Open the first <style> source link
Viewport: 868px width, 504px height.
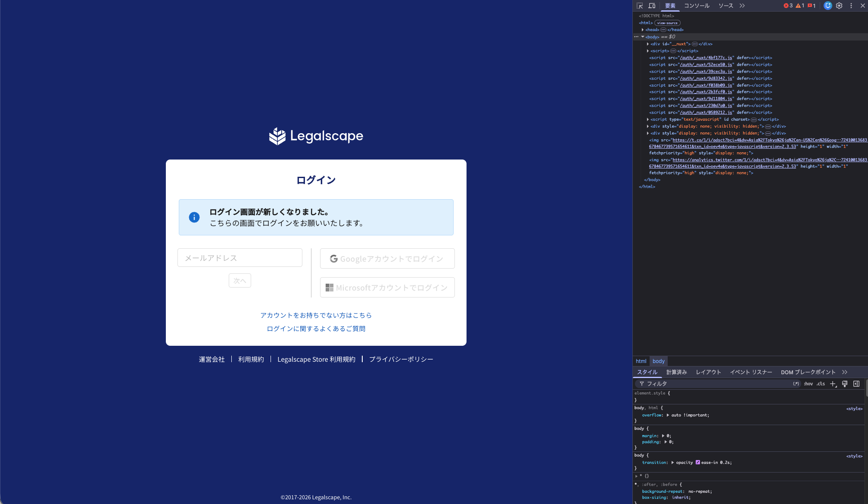coord(854,409)
